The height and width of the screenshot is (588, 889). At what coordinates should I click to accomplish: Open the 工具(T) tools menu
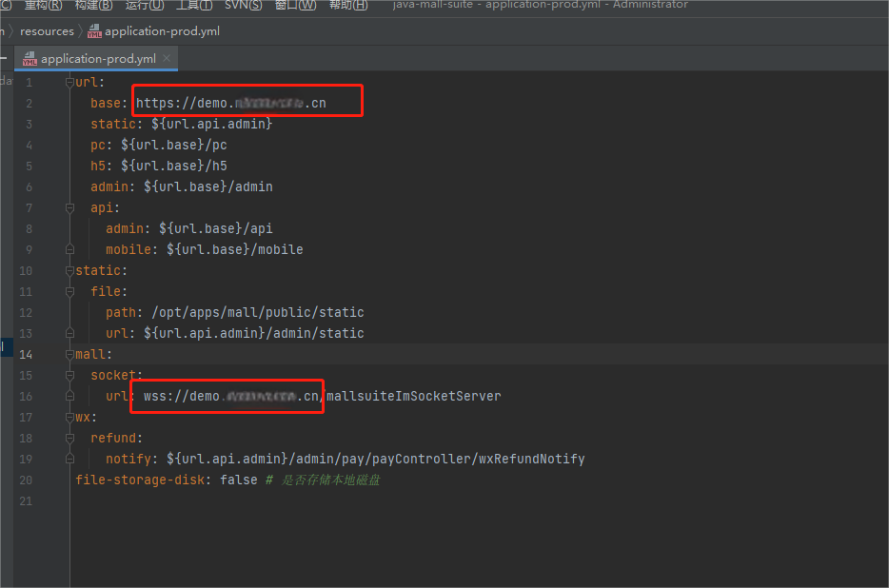pos(194,5)
